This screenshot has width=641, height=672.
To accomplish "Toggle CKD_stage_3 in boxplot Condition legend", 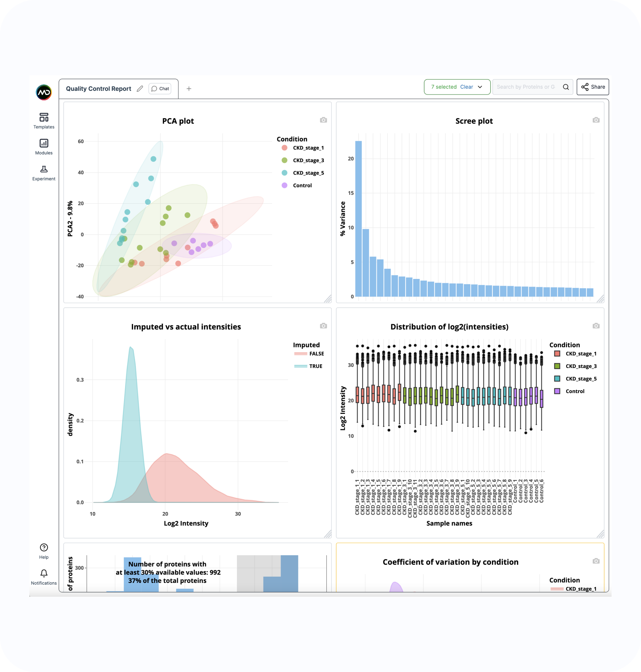I will 575,366.
